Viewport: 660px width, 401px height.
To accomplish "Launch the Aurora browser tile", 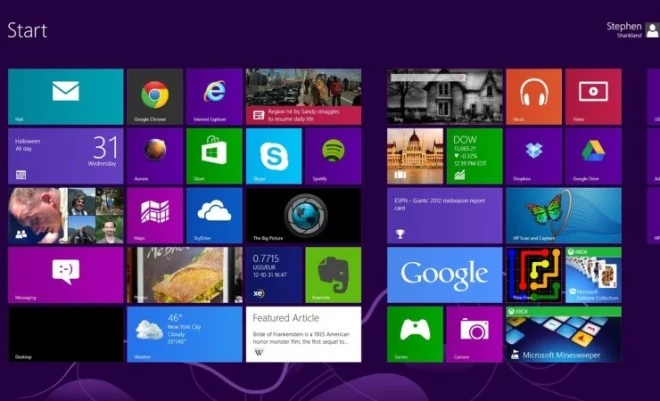I will click(x=155, y=156).
